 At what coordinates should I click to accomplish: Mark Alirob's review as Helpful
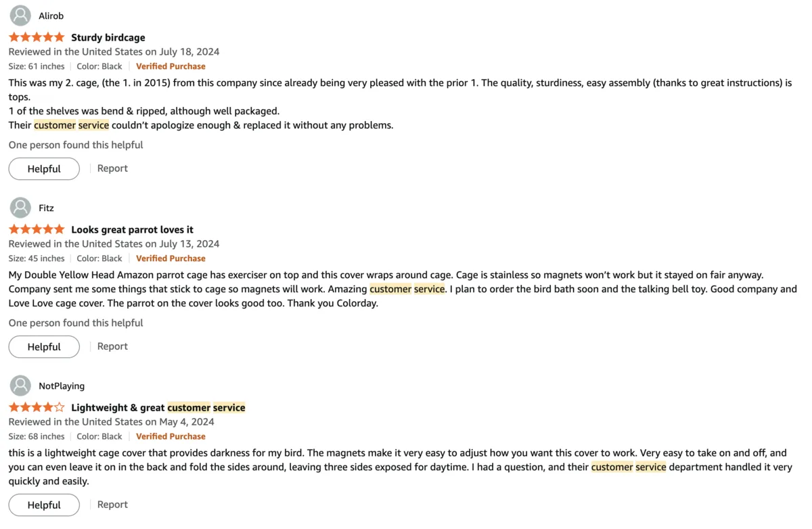pos(43,168)
